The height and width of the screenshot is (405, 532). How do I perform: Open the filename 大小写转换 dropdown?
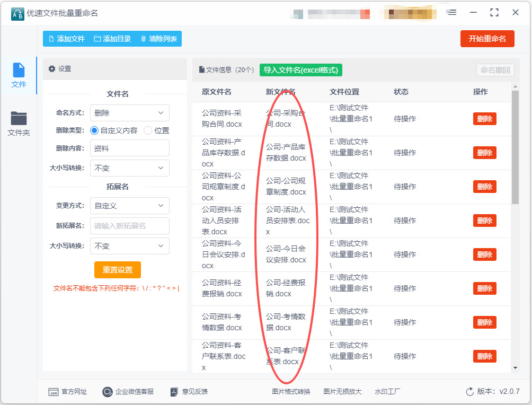(x=130, y=168)
